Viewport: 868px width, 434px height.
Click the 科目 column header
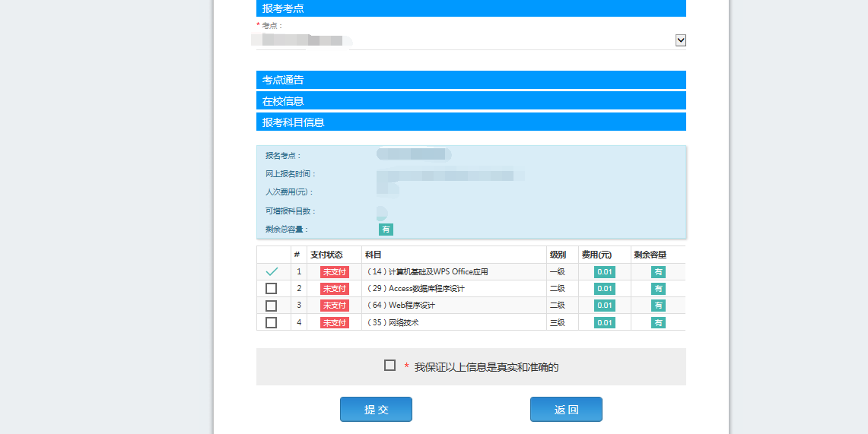373,255
